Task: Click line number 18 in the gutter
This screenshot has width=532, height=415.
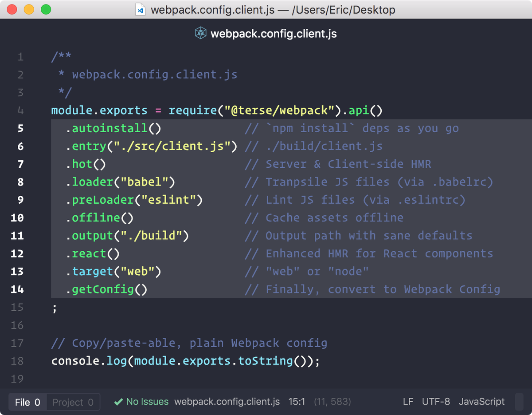Action: 17,361
